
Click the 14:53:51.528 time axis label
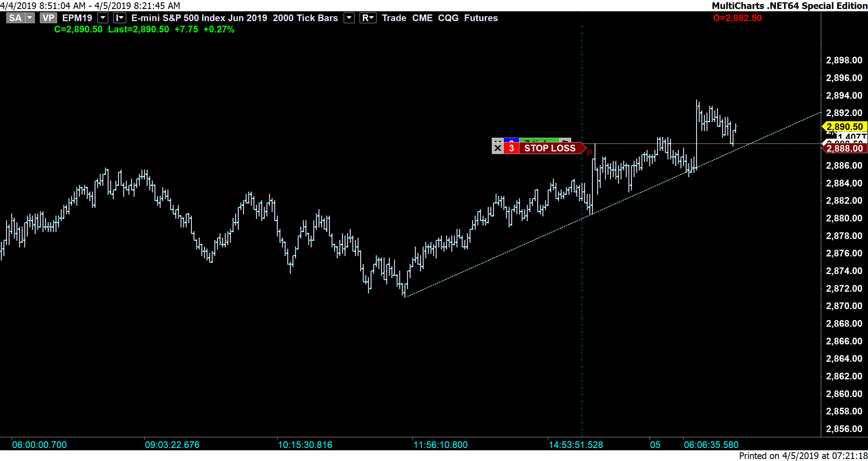click(x=576, y=445)
